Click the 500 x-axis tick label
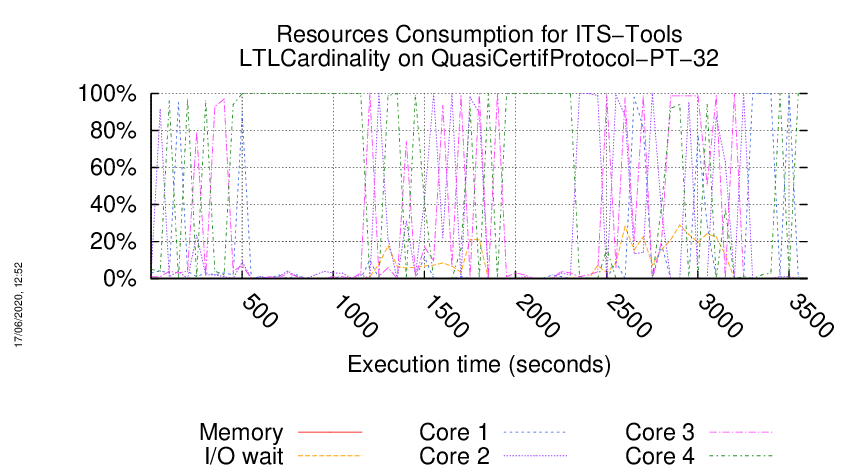This screenshot has width=850, height=475. click(x=260, y=312)
